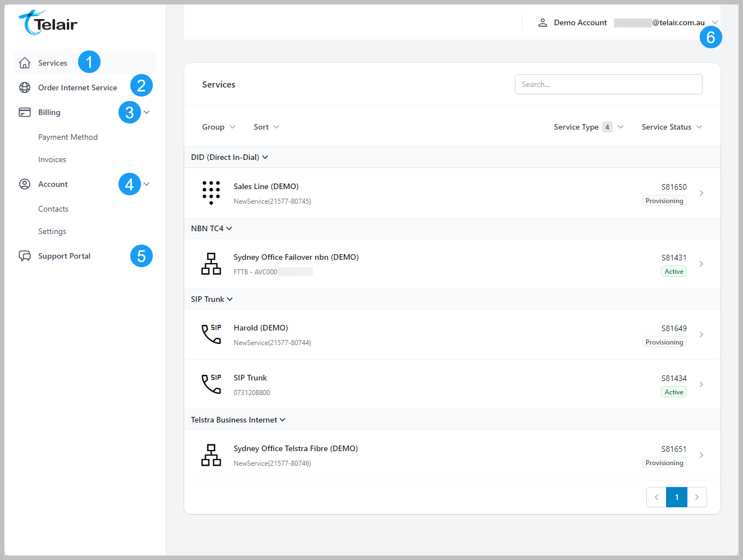Open Sydney Office Telstra Fibre via right arrow
The width and height of the screenshot is (743, 560).
coord(701,455)
